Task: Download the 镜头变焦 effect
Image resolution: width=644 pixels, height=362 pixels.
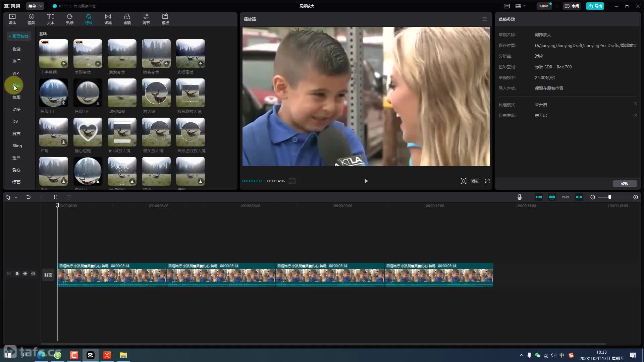Action: pos(166,63)
